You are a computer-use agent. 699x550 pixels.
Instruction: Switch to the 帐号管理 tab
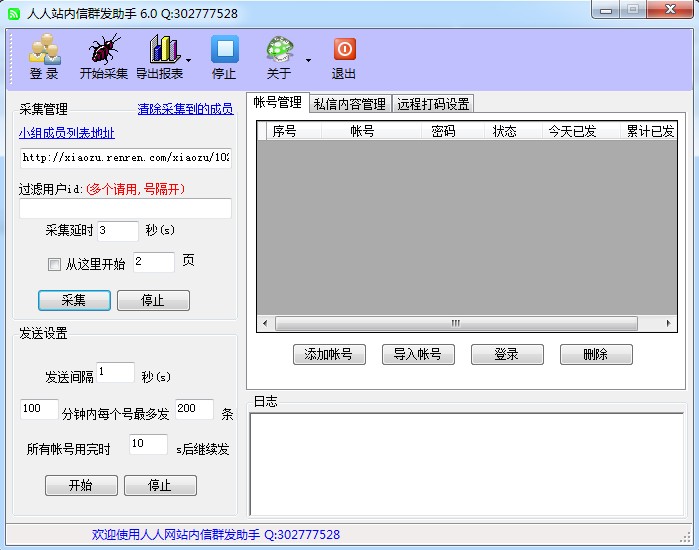point(278,103)
